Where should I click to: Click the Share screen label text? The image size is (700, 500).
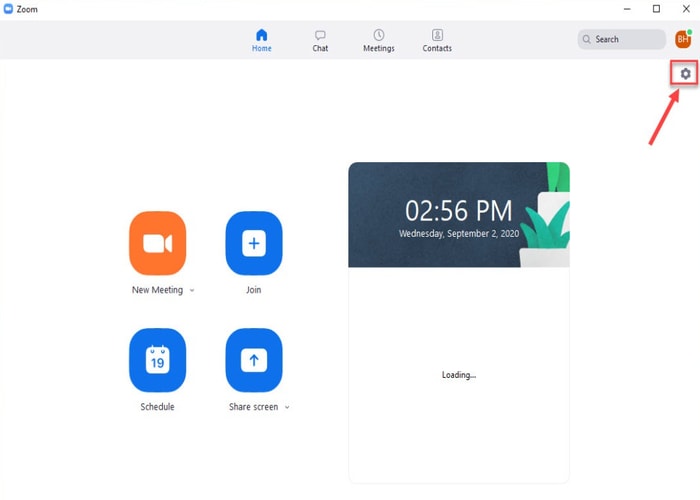point(253,407)
